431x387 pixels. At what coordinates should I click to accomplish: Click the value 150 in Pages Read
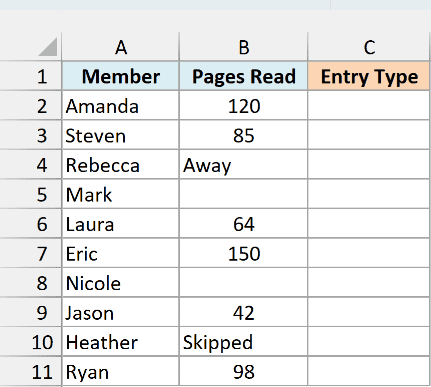coord(243,253)
